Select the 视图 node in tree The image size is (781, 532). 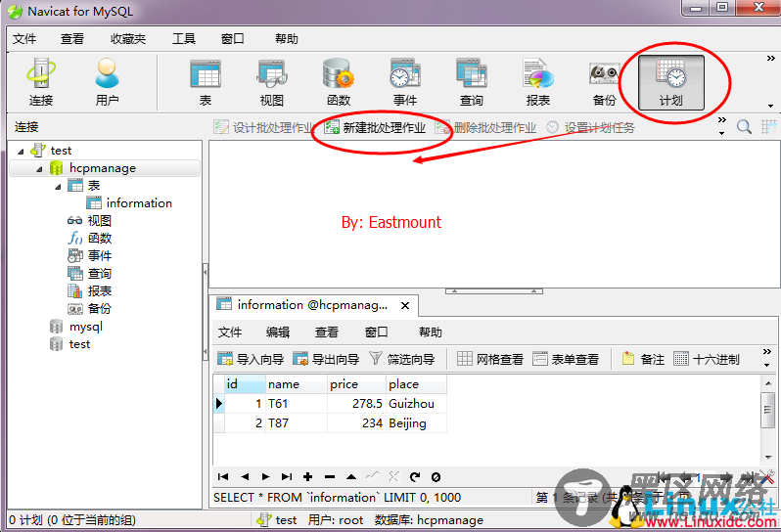pos(90,220)
